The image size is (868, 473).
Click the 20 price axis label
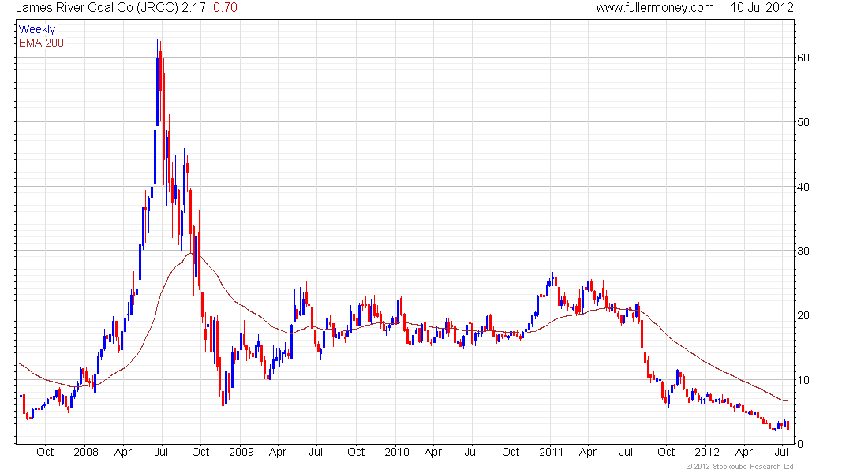803,315
